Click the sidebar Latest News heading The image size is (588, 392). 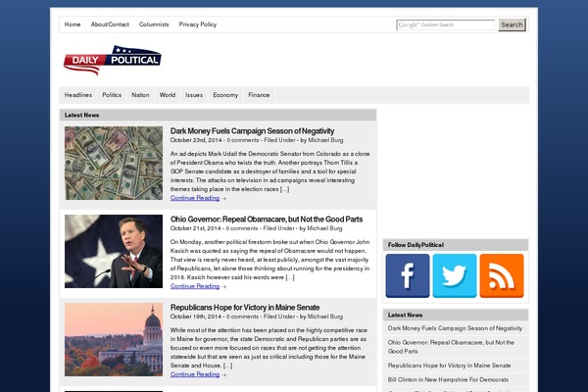(405, 316)
